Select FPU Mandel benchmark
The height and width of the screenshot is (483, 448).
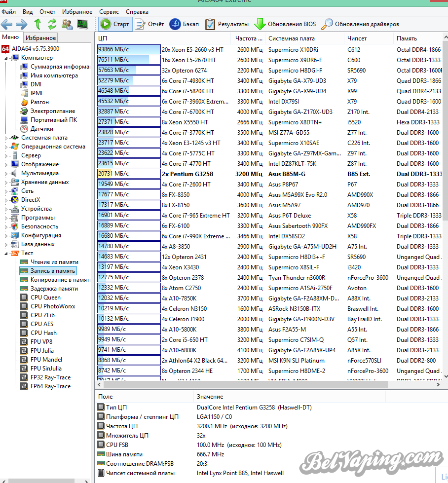(41, 360)
